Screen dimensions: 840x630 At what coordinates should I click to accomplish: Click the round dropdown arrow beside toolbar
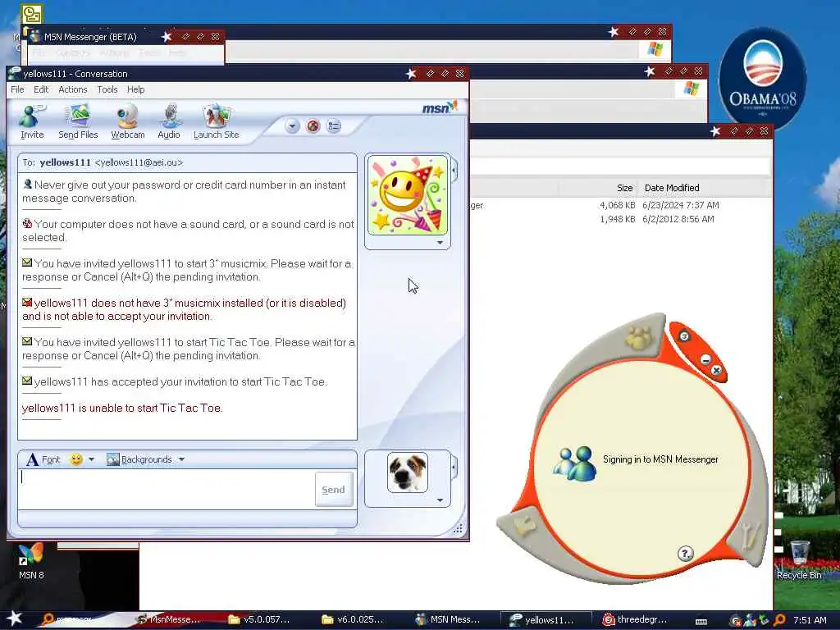(x=293, y=126)
